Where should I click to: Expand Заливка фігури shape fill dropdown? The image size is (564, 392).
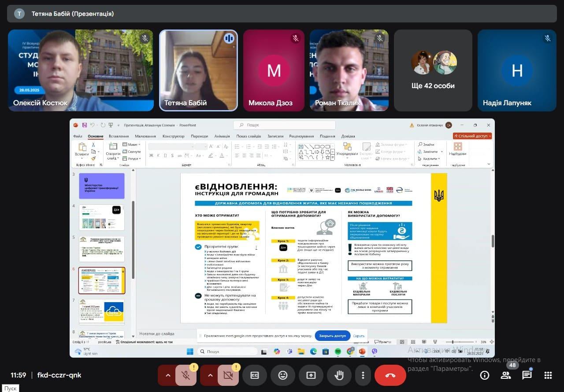pyautogui.click(x=390, y=144)
